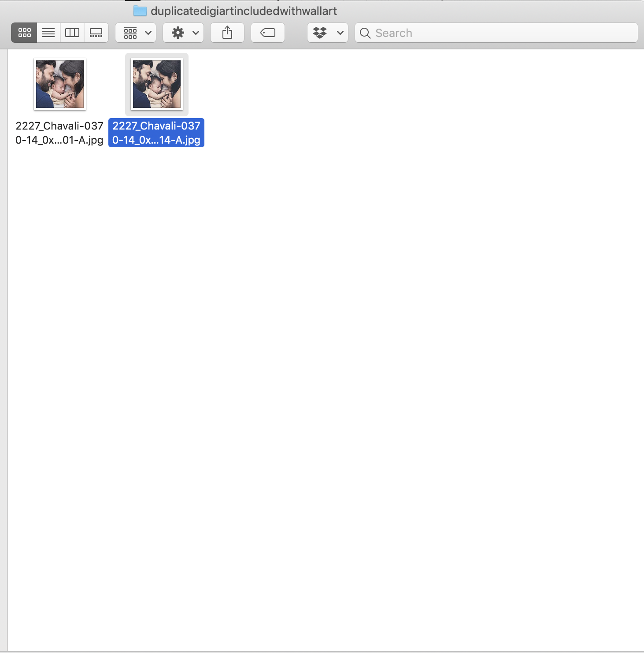The width and height of the screenshot is (644, 653).
Task: Open the gear action menu
Action: click(183, 33)
